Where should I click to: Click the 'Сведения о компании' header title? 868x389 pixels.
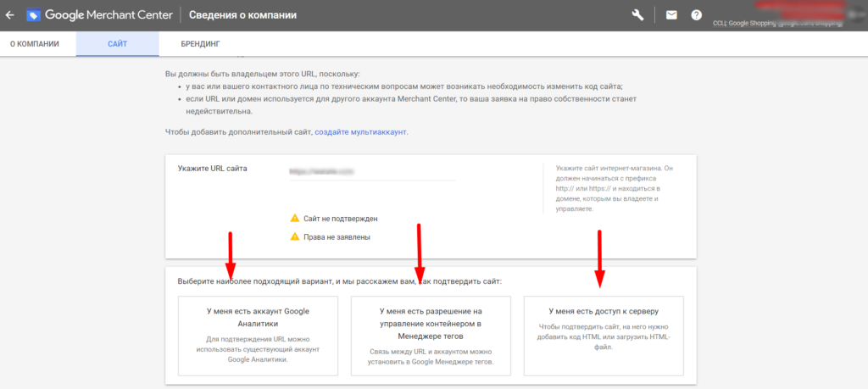(242, 15)
